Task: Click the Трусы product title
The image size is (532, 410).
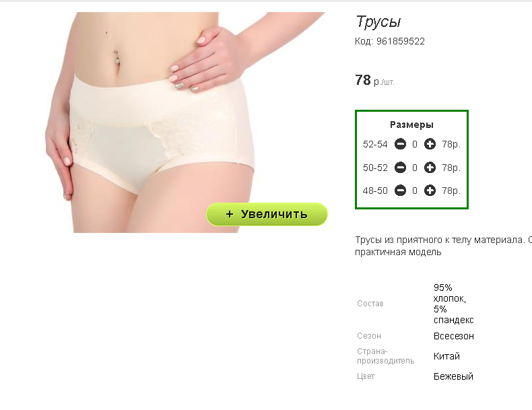Action: (x=378, y=22)
